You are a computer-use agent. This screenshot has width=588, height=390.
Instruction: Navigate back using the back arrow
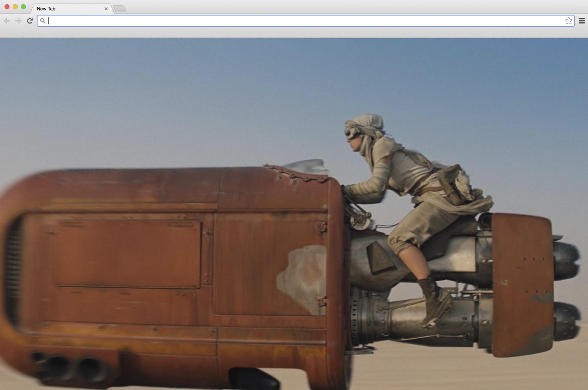click(x=7, y=21)
